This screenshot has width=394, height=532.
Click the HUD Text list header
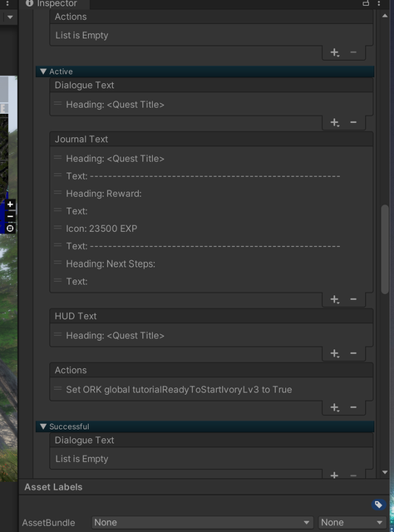(x=211, y=316)
